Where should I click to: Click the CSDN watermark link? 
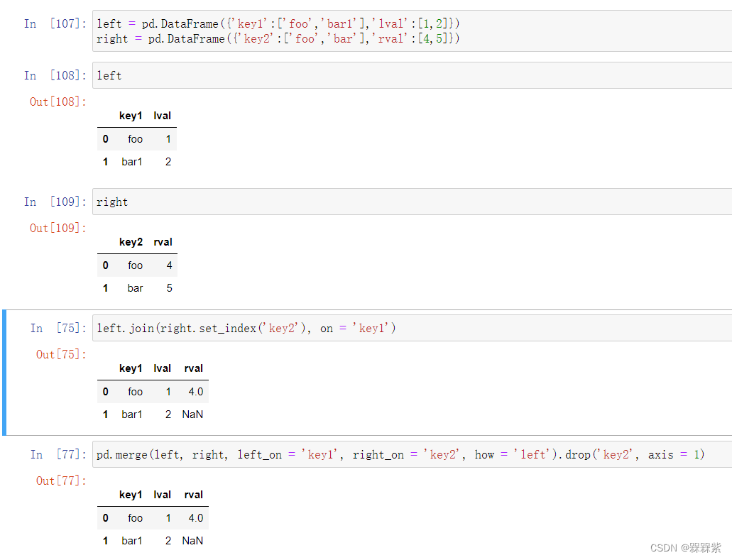point(686,548)
